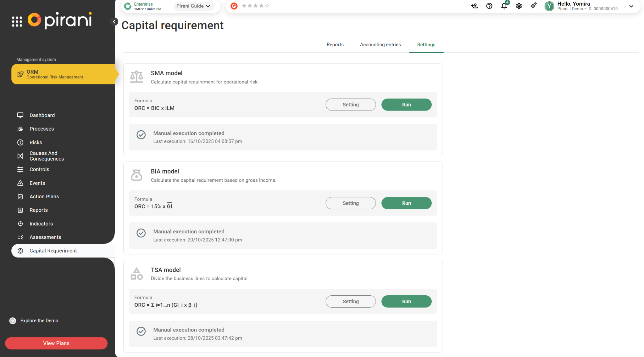Go to Action Plans in sidebar

pos(44,196)
